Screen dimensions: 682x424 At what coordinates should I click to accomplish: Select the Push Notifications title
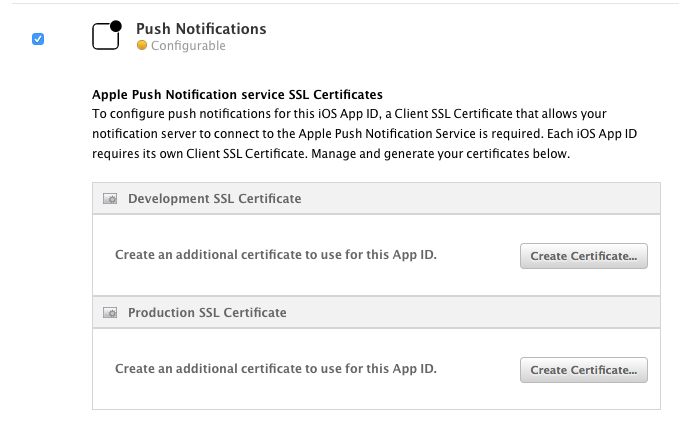pyautogui.click(x=201, y=29)
